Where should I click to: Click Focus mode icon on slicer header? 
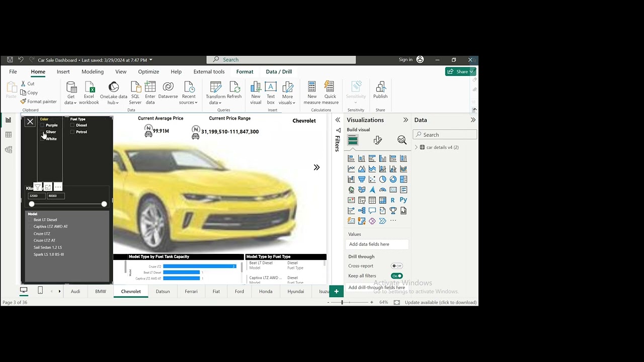(48, 187)
